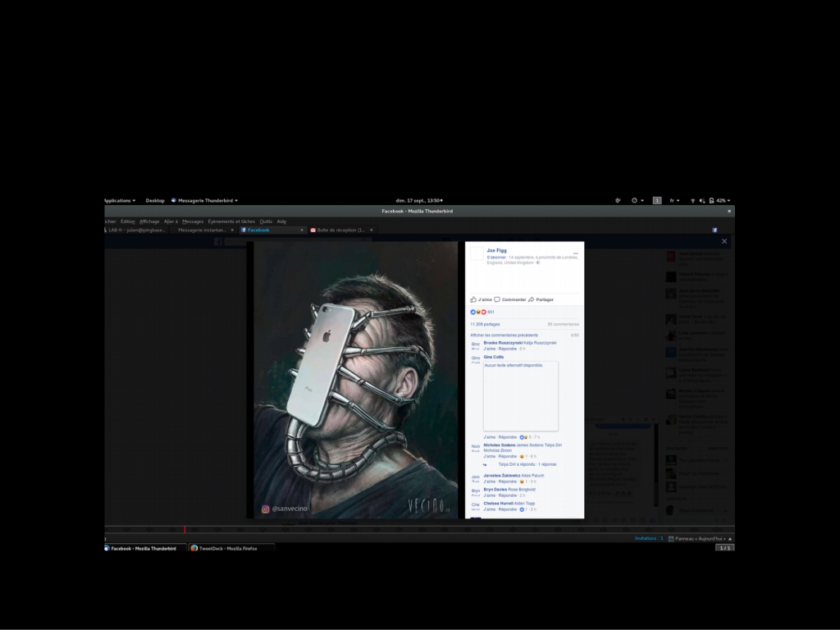Open Brooke Ruszczynski's profile
Viewport: 840px width, 630px height.
click(503, 342)
